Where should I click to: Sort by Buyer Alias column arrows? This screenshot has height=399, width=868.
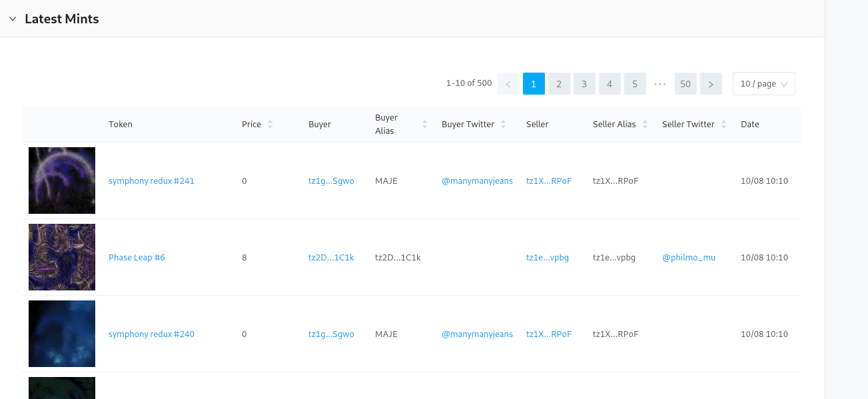tap(424, 125)
